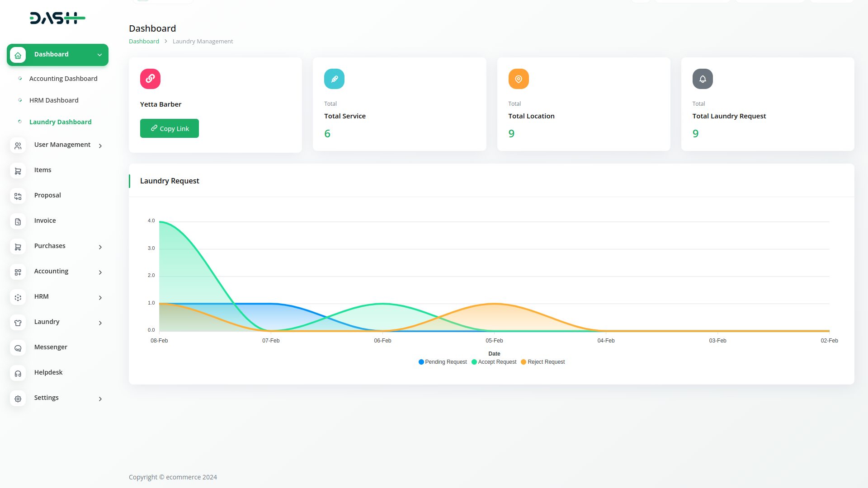Click the Messenger chat icon in sidebar
The height and width of the screenshot is (488, 868).
pyautogui.click(x=18, y=348)
